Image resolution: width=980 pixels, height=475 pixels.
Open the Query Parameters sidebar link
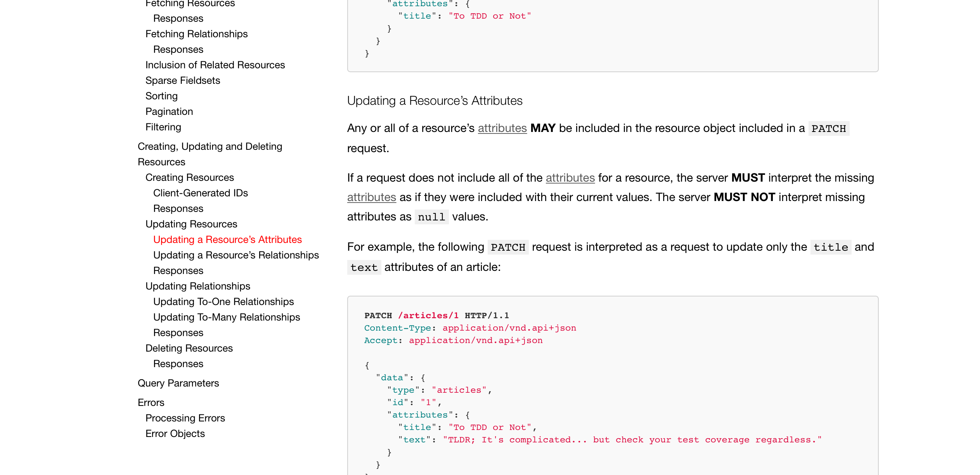pos(178,383)
